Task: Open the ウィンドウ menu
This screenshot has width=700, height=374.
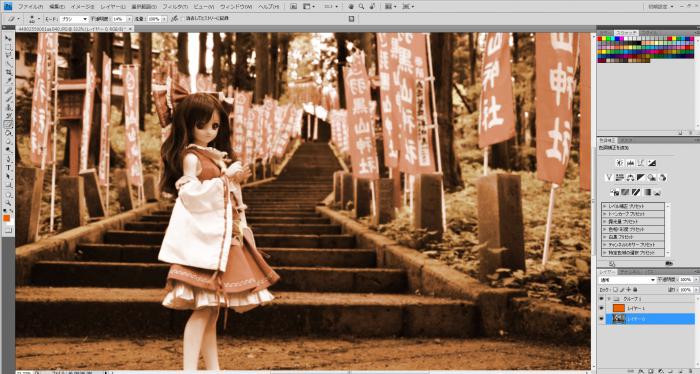Action: pyautogui.click(x=236, y=7)
